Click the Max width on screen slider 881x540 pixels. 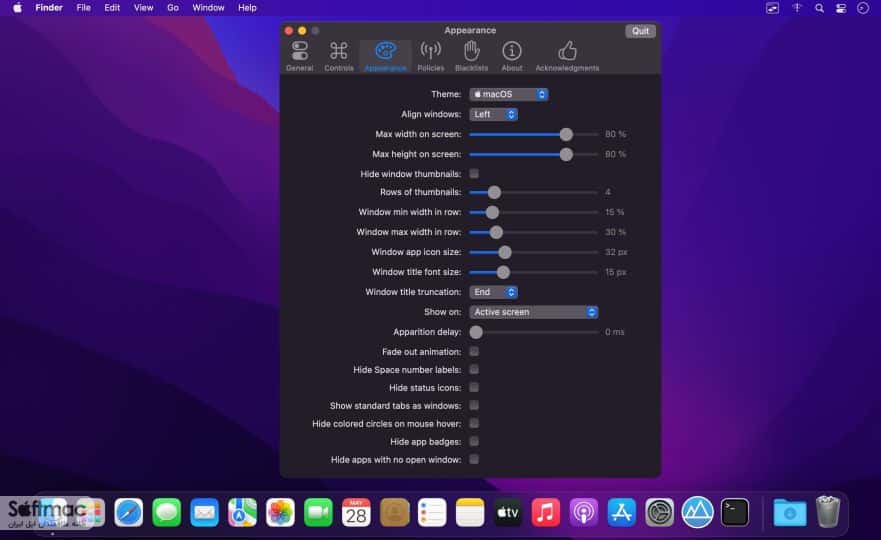pyautogui.click(x=533, y=134)
